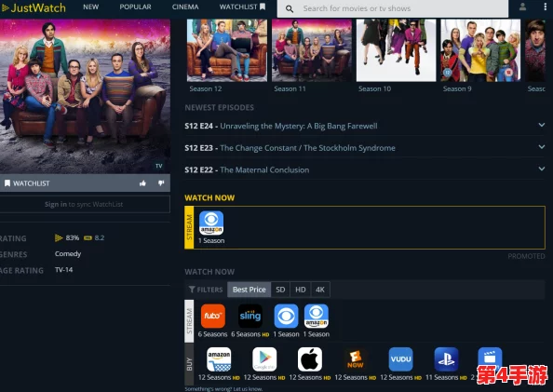Screen dimensions: 553x392
Task: Open the Sling TV streaming option
Action: (x=250, y=316)
